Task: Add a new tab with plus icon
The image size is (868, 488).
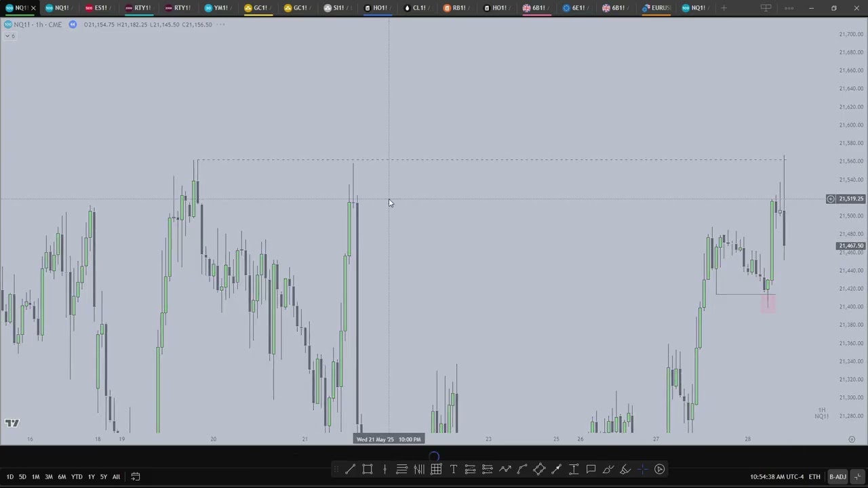Action: click(x=724, y=8)
